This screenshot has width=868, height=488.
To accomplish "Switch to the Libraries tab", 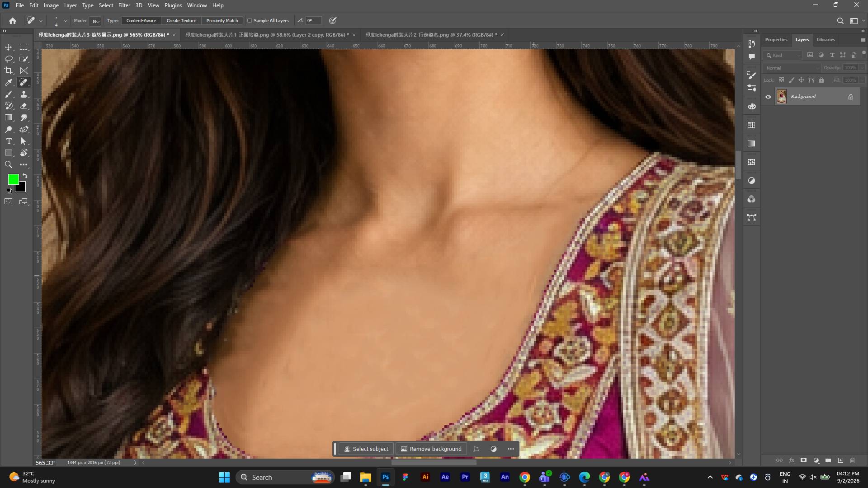I will [x=826, y=40].
